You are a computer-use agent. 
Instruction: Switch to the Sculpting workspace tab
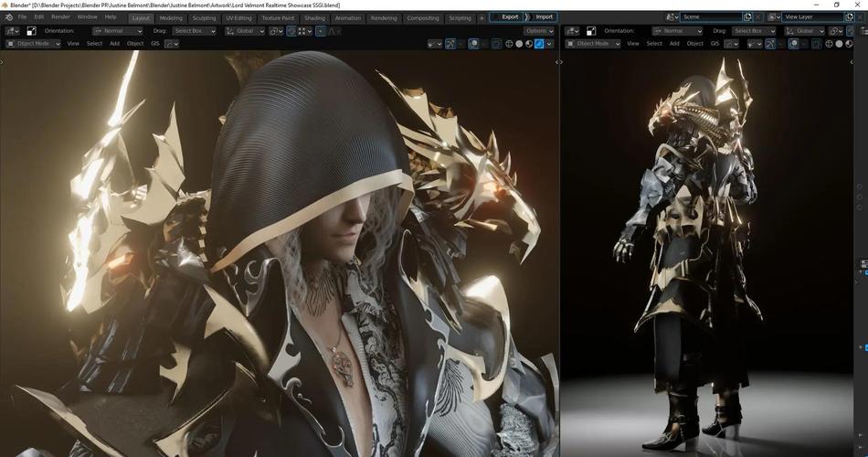click(205, 17)
